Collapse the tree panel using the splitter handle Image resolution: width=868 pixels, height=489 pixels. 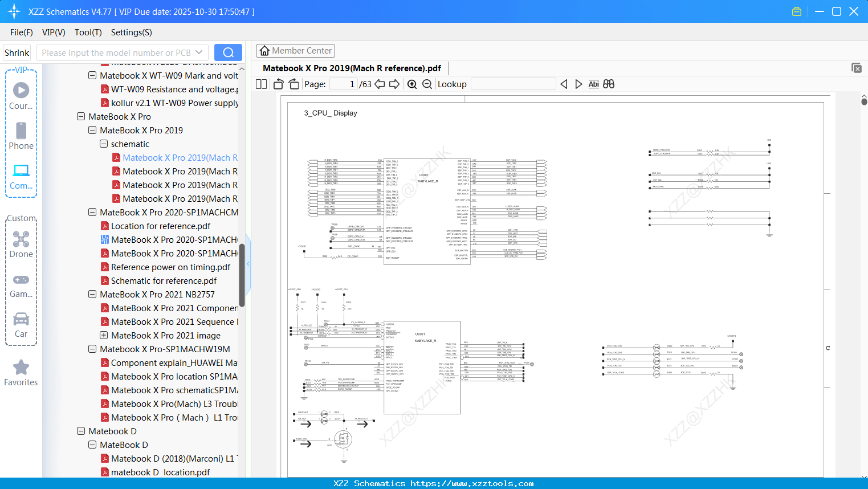pos(248,264)
